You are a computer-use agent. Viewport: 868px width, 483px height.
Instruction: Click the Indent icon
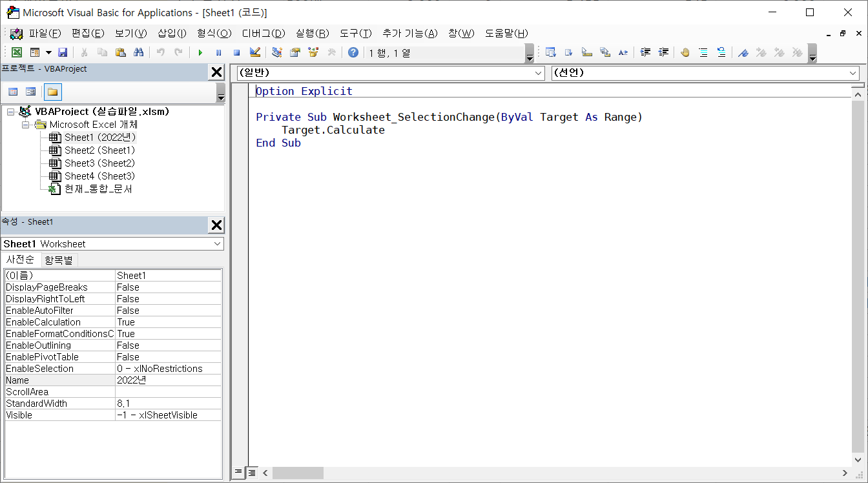tap(645, 52)
